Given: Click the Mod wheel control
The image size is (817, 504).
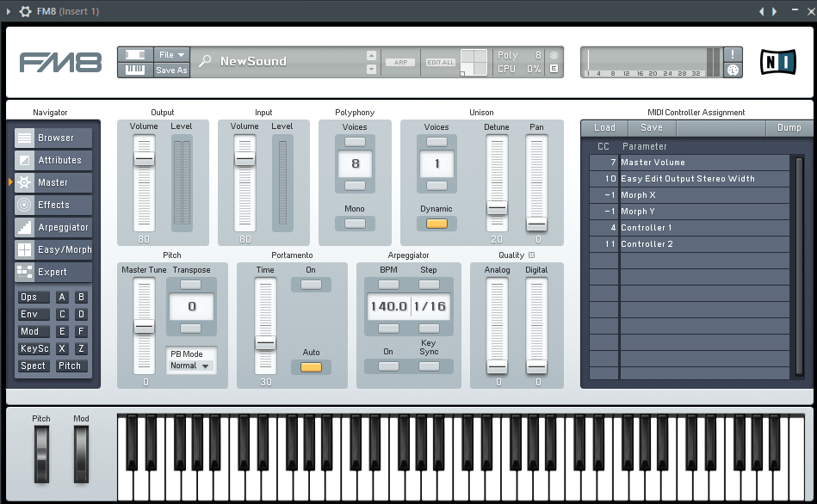Looking at the screenshot, I should (81, 454).
